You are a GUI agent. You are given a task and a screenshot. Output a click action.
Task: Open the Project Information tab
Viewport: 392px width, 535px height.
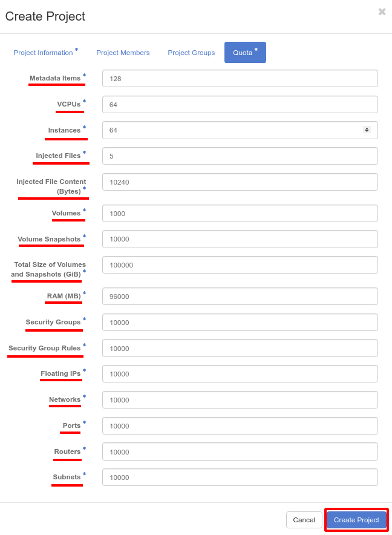click(x=43, y=53)
